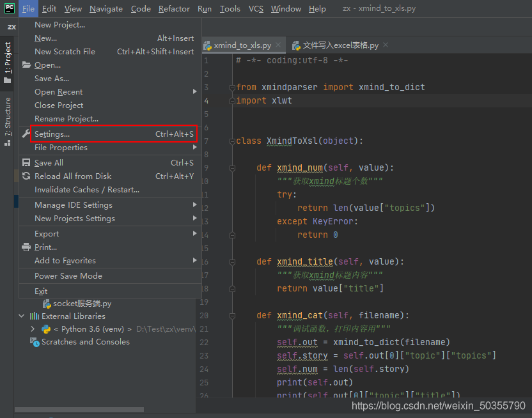Screen dimensions: 532x418
Task: Expand the Python 3.6 (venv) tree node
Action: (x=33, y=329)
